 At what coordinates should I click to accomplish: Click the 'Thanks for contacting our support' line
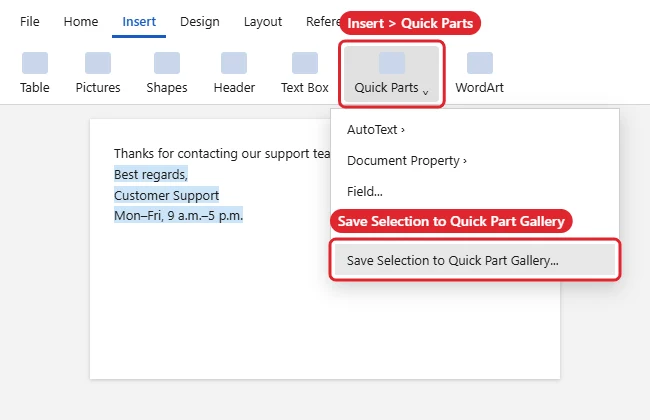[222, 153]
